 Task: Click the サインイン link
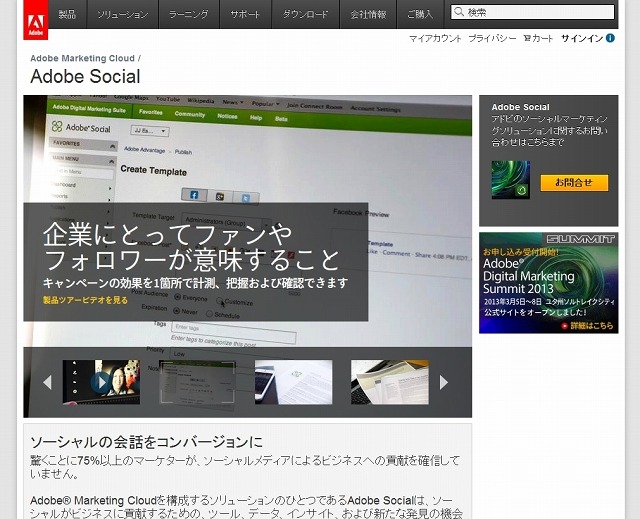tap(582, 38)
